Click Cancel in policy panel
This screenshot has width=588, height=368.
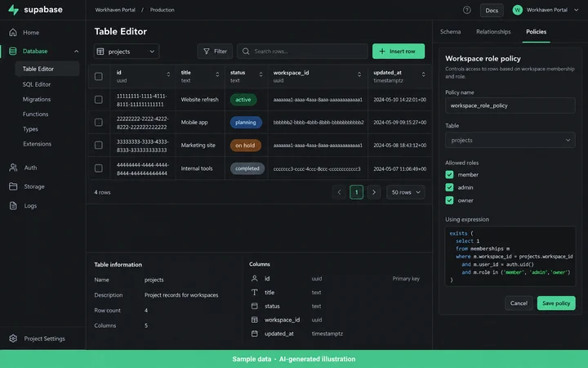click(519, 303)
